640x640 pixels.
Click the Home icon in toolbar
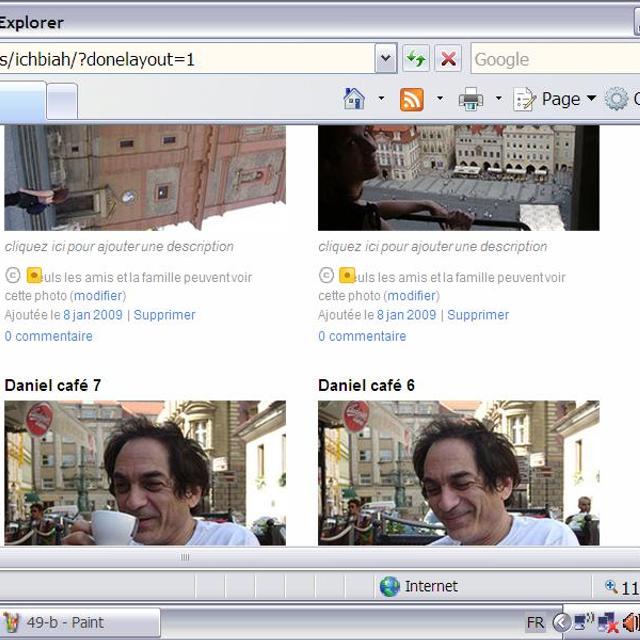pyautogui.click(x=354, y=99)
